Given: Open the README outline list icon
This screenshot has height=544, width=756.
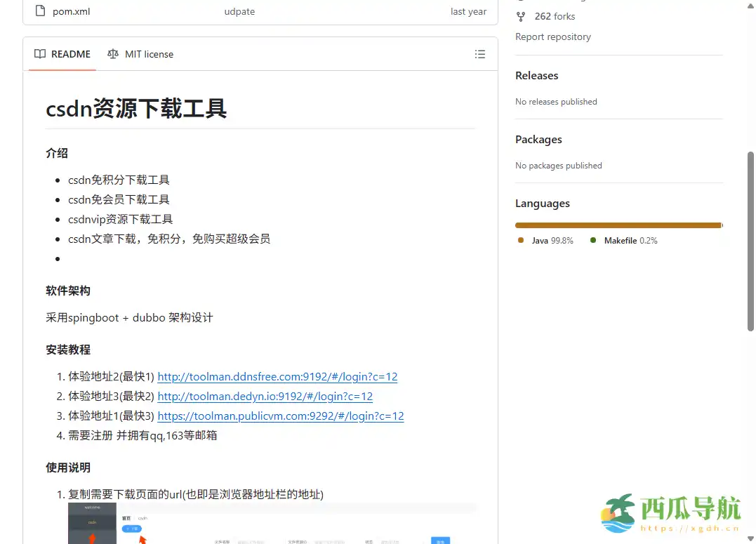Looking at the screenshot, I should point(480,54).
